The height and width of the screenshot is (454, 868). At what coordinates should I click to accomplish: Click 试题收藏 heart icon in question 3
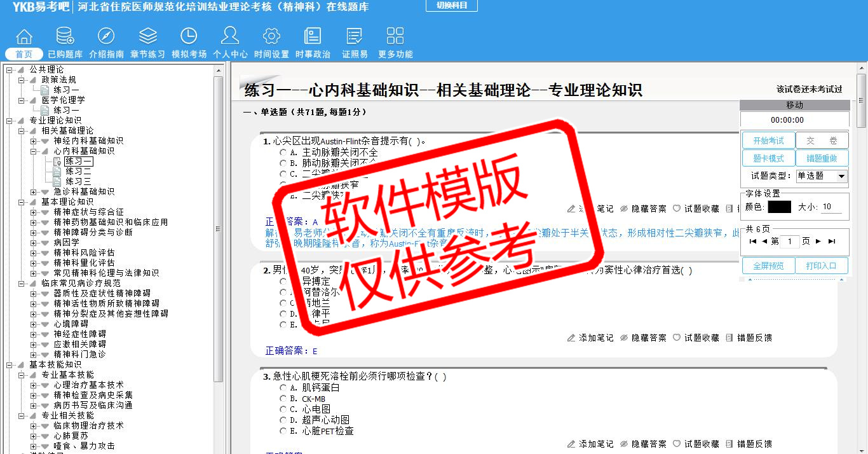click(677, 444)
